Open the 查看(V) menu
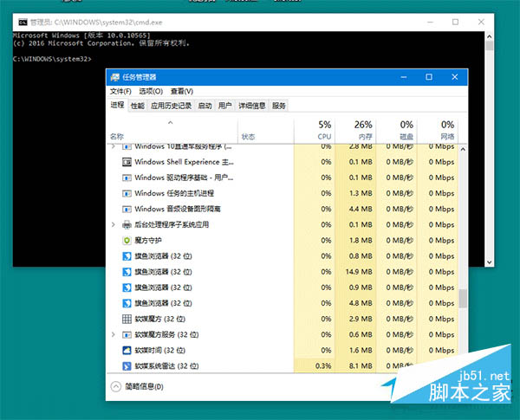 (182, 91)
